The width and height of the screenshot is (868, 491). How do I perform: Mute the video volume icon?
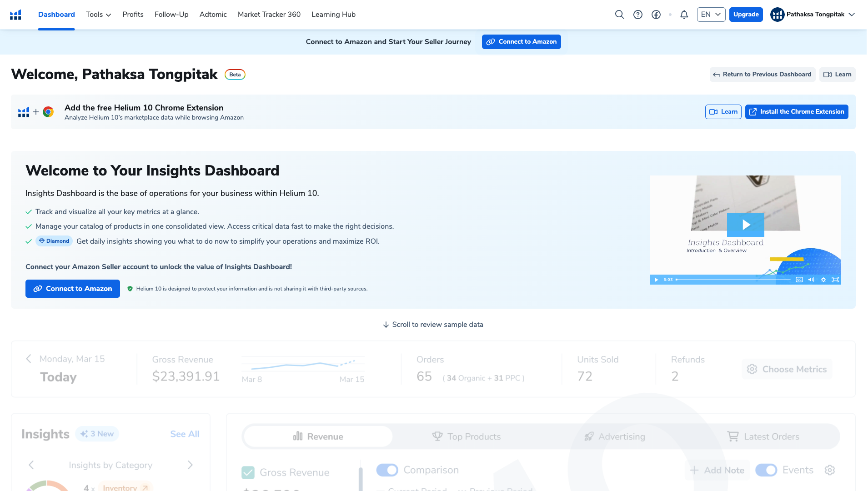811,280
